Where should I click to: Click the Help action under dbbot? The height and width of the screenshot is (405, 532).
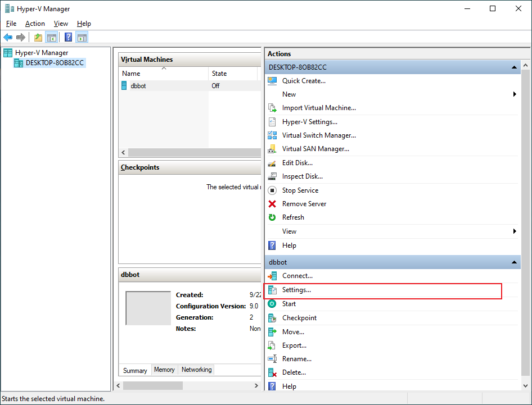click(x=289, y=386)
